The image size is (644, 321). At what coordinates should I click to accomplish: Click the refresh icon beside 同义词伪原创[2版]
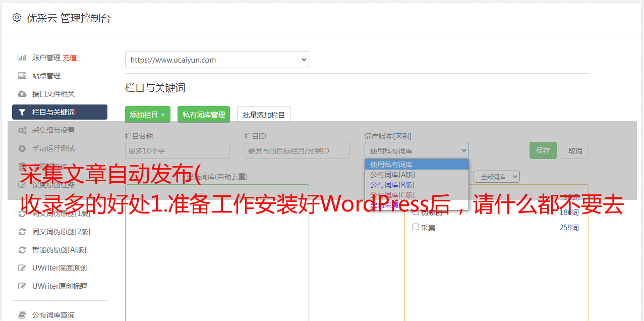click(x=22, y=232)
